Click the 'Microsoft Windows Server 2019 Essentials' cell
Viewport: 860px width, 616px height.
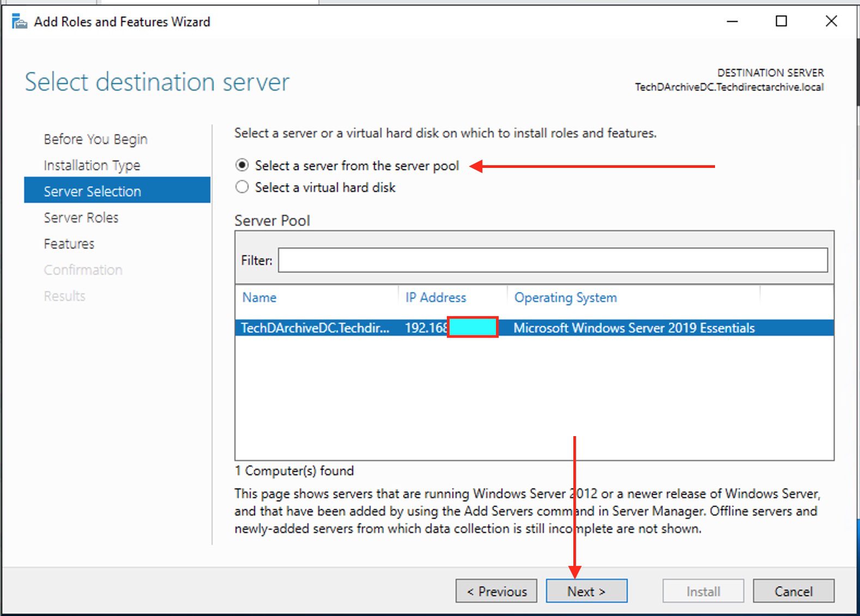point(634,328)
